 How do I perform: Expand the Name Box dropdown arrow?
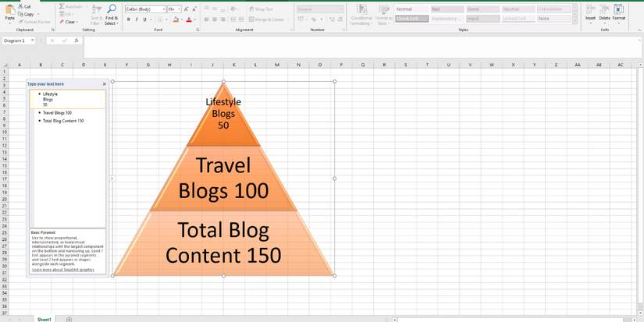point(32,41)
